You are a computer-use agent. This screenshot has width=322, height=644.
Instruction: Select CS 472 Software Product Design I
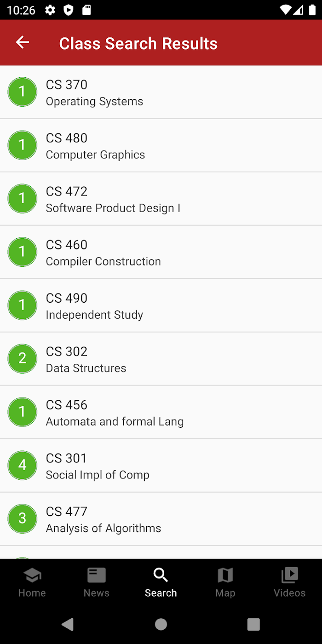pyautogui.click(x=161, y=199)
